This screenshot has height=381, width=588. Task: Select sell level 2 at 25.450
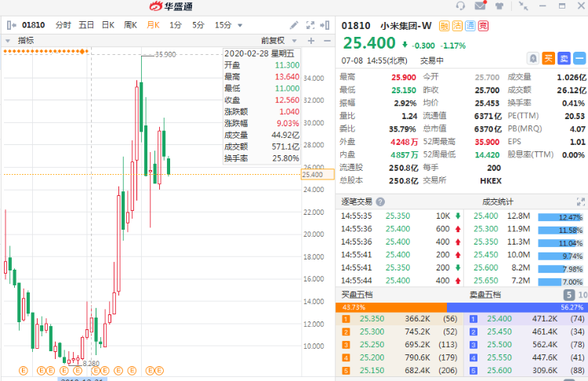(527, 332)
